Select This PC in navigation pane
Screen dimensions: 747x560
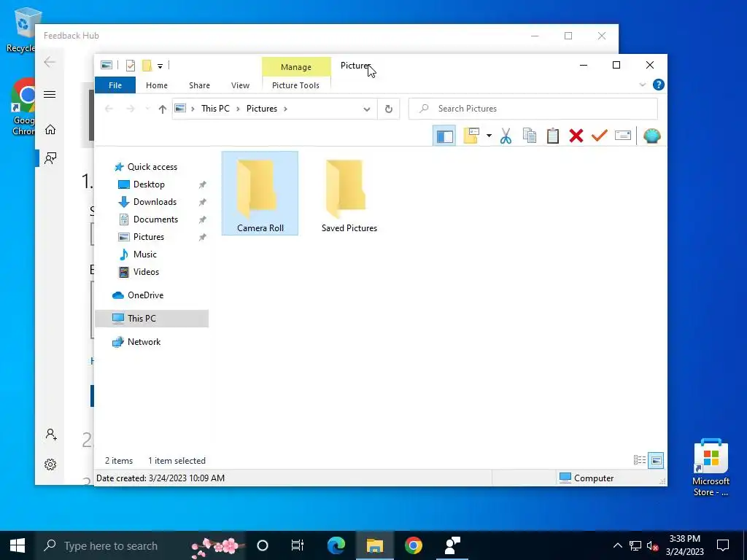152,319
